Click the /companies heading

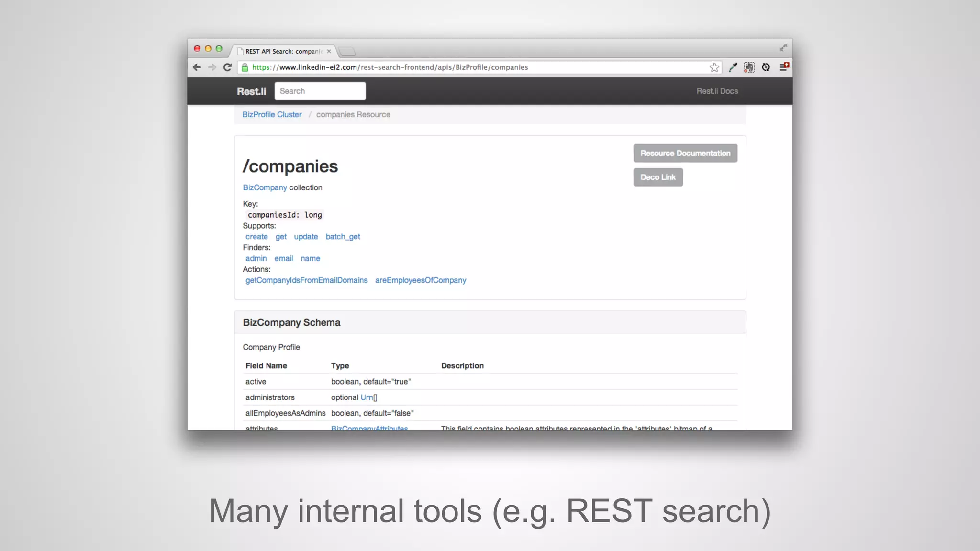click(290, 166)
